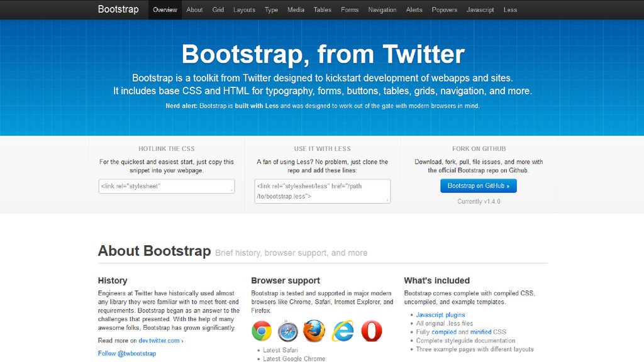Open the Javascript plugins link
The width and height of the screenshot is (644, 362).
(440, 315)
